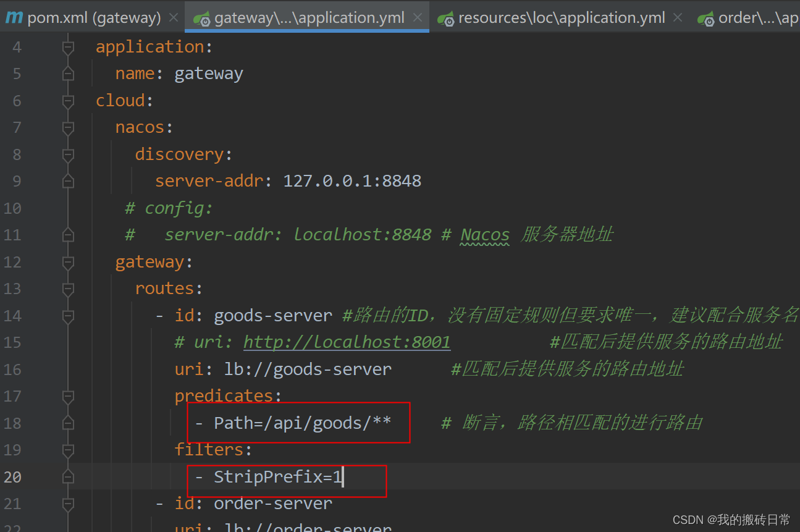Collapse the routes block fold arrow
Viewport: 800px width, 532px height.
68,289
